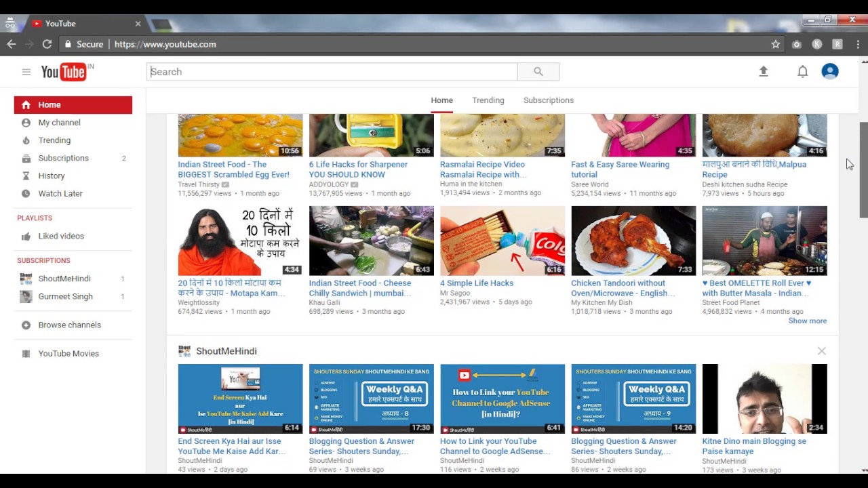The image size is (868, 488).
Task: Select the Home tab
Action: point(442,100)
